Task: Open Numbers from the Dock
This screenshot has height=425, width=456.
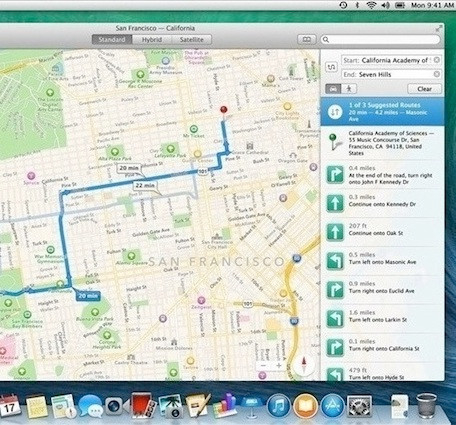Action: click(x=224, y=406)
